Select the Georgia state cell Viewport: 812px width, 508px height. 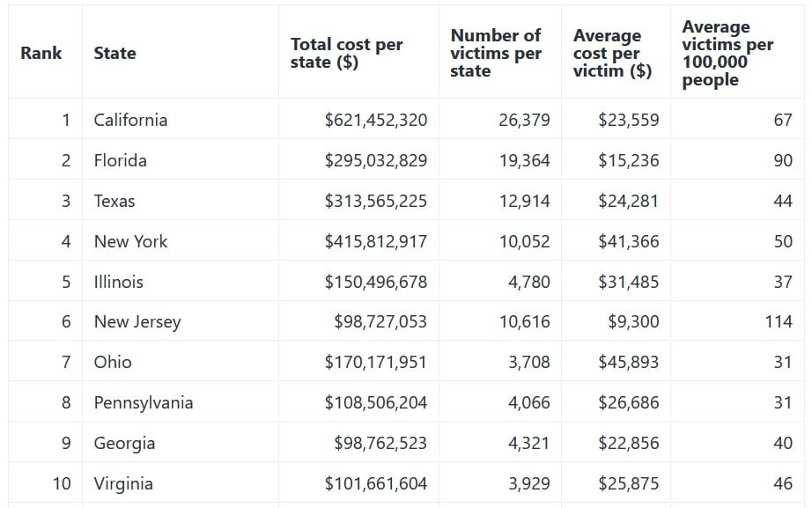point(124,443)
